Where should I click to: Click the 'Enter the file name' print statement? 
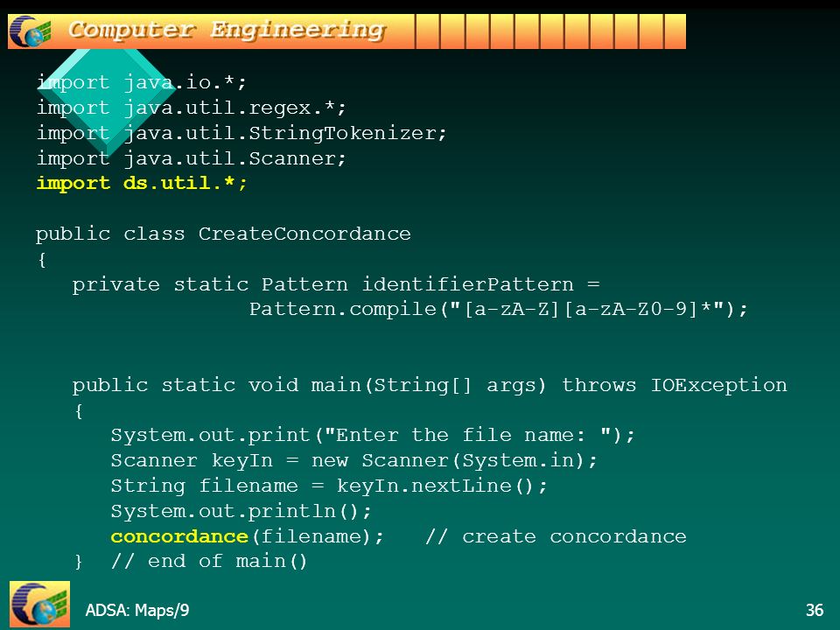373,435
